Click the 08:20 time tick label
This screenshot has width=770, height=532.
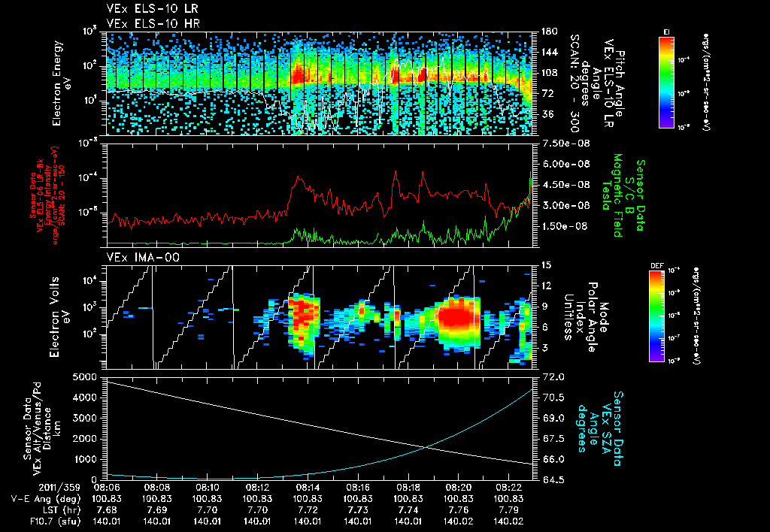point(458,489)
